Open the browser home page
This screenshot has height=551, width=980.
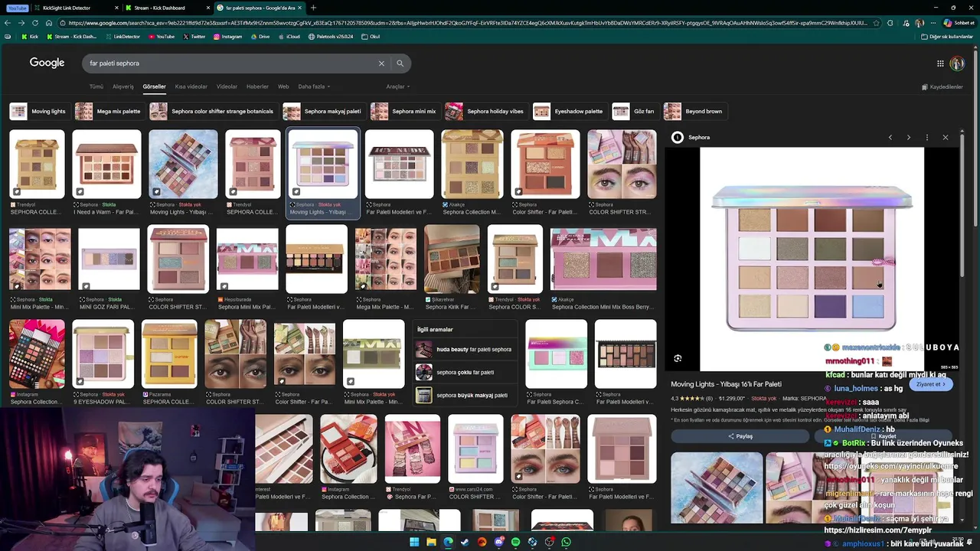click(49, 23)
